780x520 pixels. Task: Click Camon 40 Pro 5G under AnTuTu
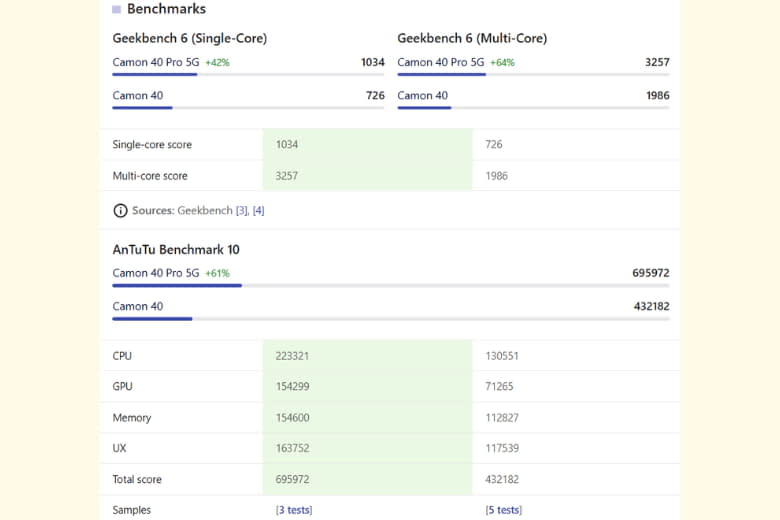click(x=156, y=273)
